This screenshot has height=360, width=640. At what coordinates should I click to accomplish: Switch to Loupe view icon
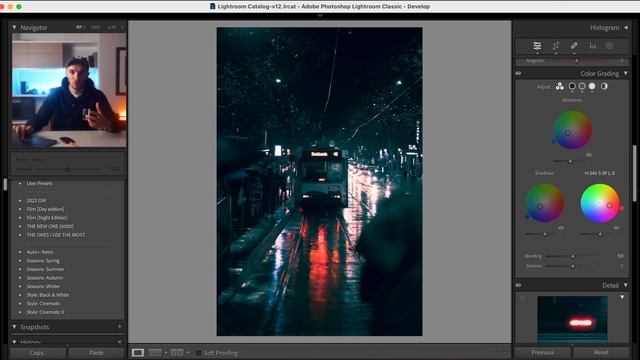point(138,352)
